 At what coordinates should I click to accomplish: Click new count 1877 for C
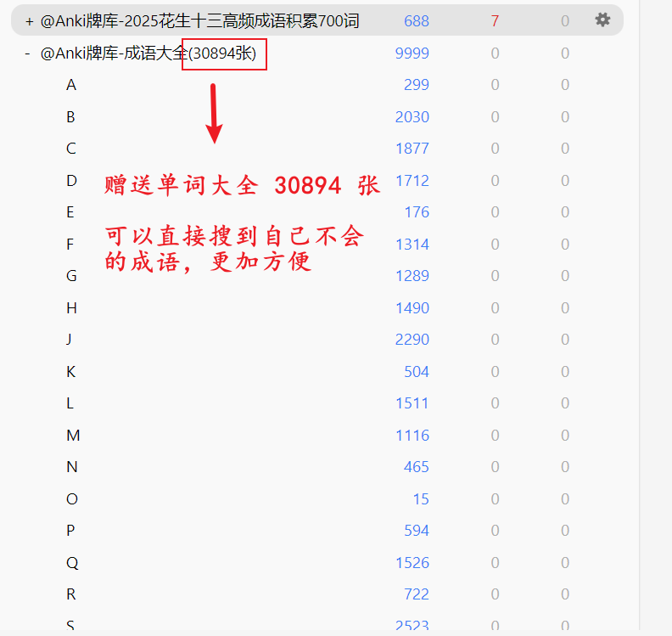pos(412,149)
